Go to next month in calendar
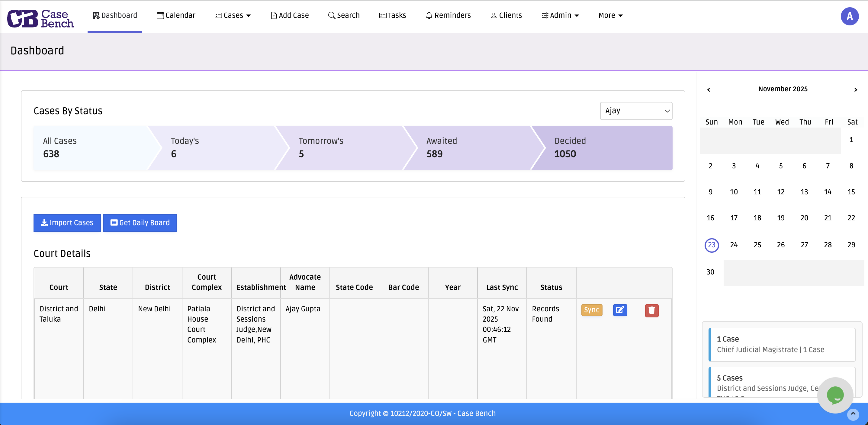Image resolution: width=868 pixels, height=425 pixels. pyautogui.click(x=855, y=90)
